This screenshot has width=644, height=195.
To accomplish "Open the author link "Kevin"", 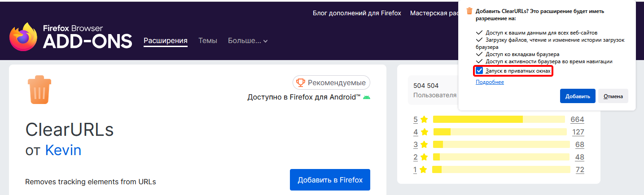I will (x=63, y=150).
